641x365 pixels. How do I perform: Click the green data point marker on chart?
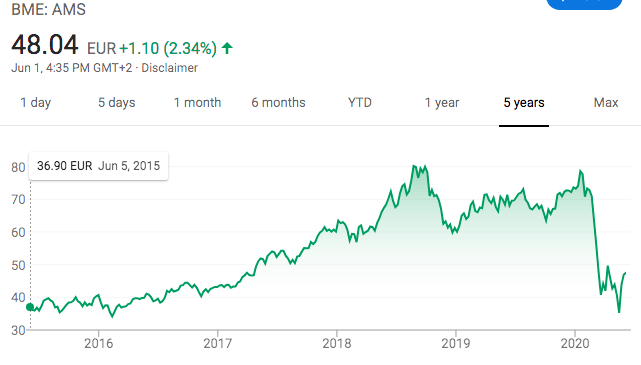[x=30, y=307]
